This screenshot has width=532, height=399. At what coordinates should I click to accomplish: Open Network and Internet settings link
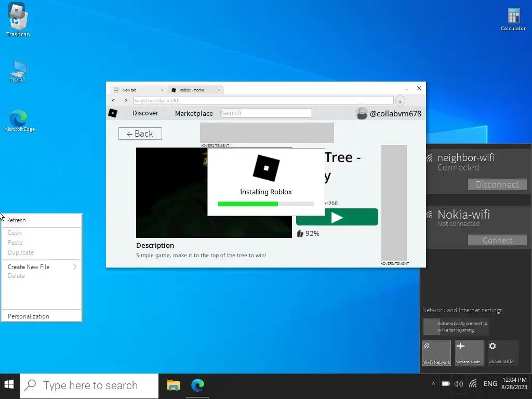pos(462,310)
